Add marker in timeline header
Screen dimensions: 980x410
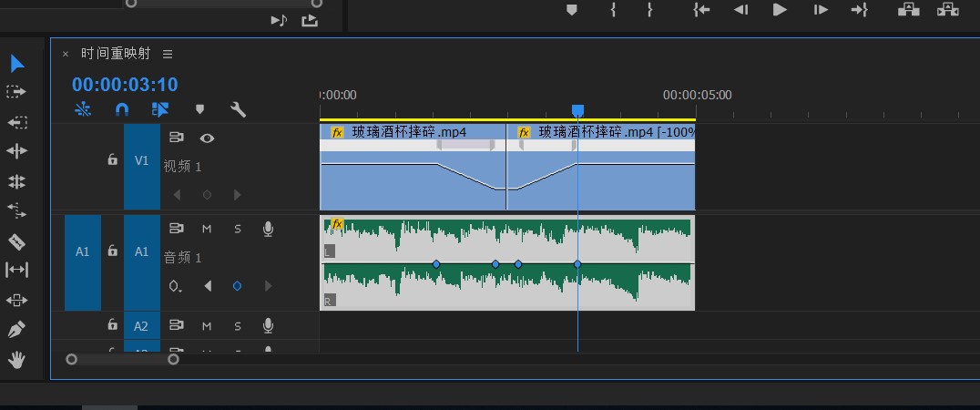[199, 110]
